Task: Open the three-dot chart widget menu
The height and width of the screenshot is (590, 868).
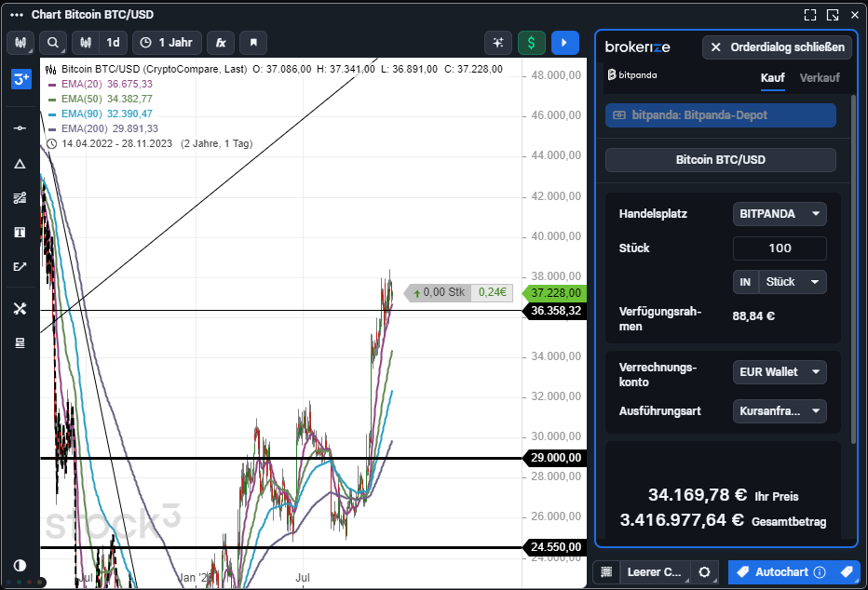Action: (x=17, y=15)
